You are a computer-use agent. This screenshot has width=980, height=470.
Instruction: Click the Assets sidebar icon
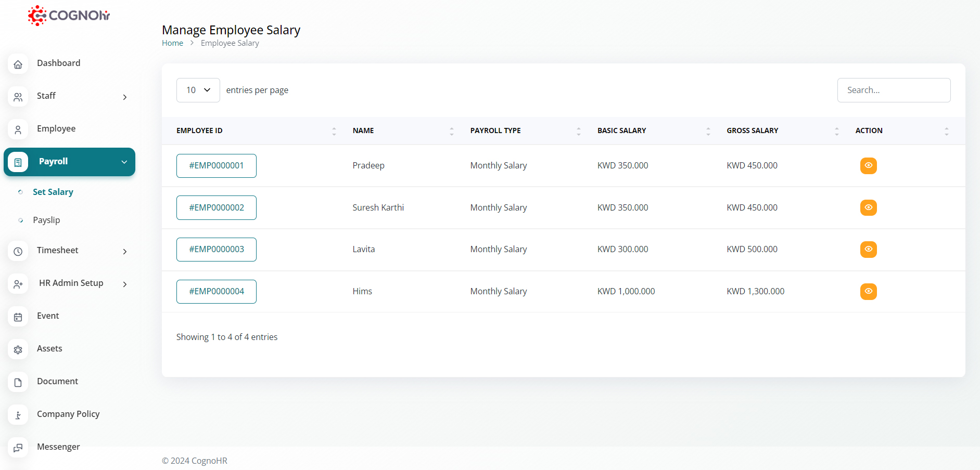[18, 349]
